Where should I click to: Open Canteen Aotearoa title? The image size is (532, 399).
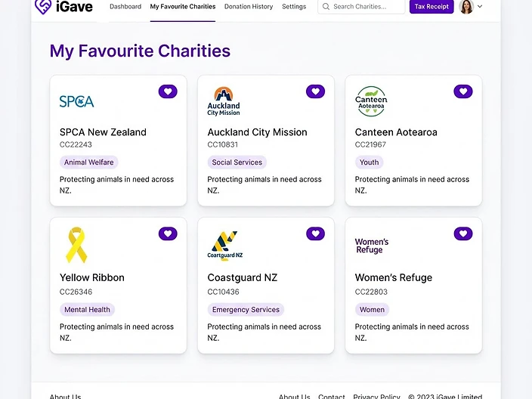pos(396,132)
